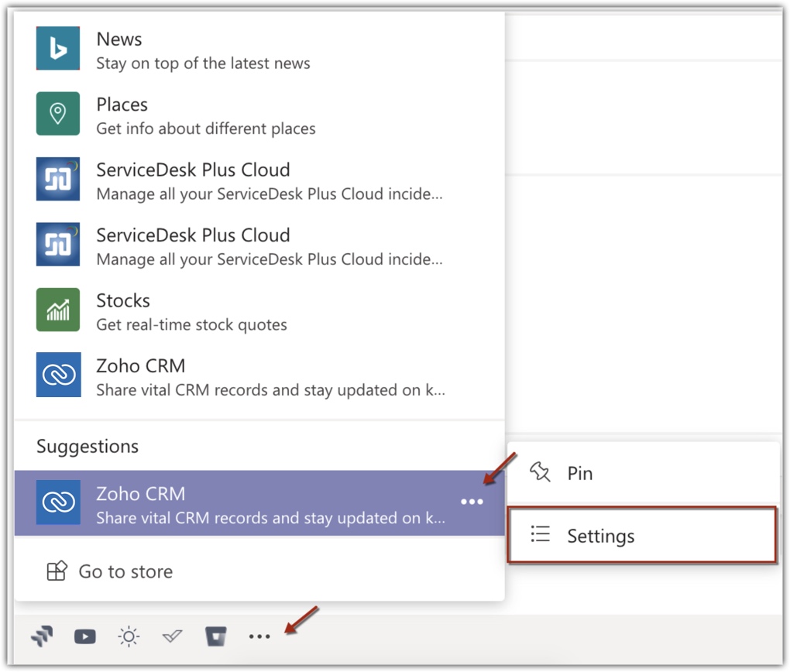790x672 pixels.
Task: Click 'Get info about different places'
Action: 205,129
